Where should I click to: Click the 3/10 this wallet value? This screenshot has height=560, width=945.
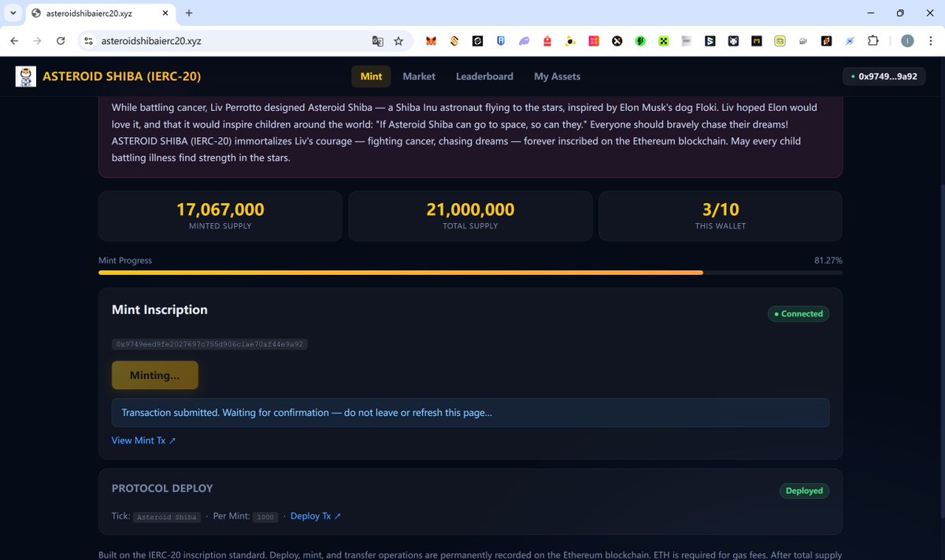(x=721, y=210)
